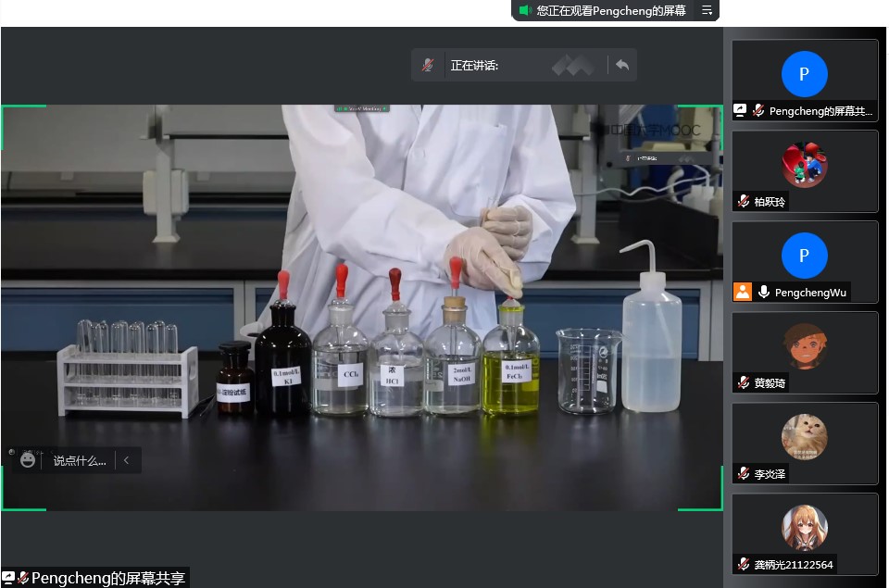Click the microphone icon beside PengchengWu
Screen dimensions: 889x588
[x=764, y=292]
